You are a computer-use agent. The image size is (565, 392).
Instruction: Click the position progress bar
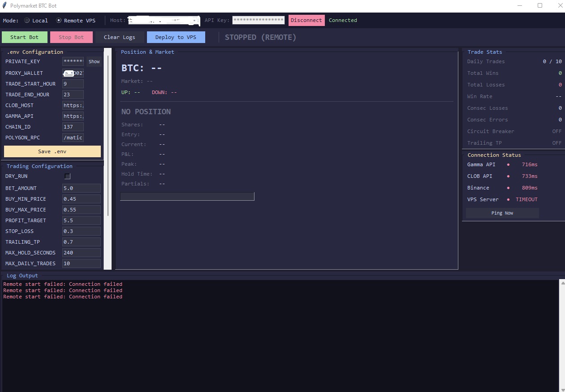tap(187, 196)
